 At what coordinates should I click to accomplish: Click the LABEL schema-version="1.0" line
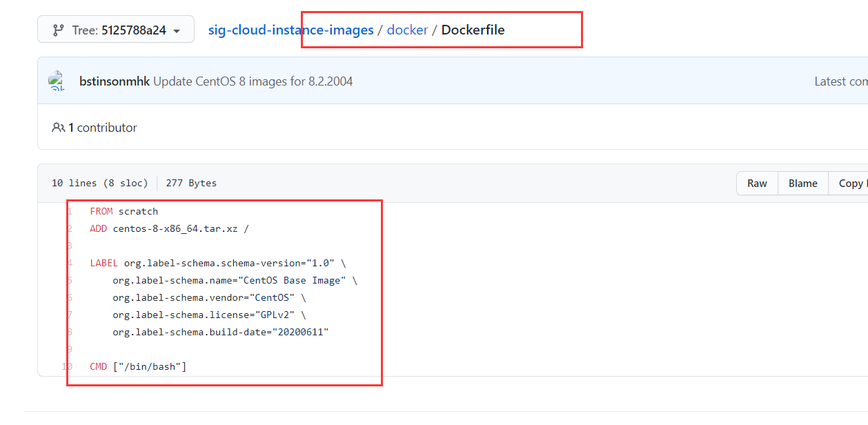[x=217, y=263]
